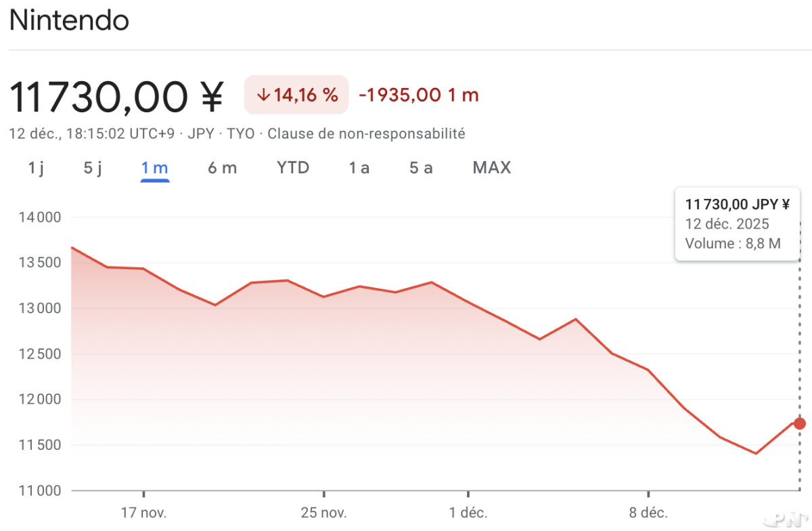Screen dimensions: 812x531
Task: Show the YTD chart range
Action: 293,168
